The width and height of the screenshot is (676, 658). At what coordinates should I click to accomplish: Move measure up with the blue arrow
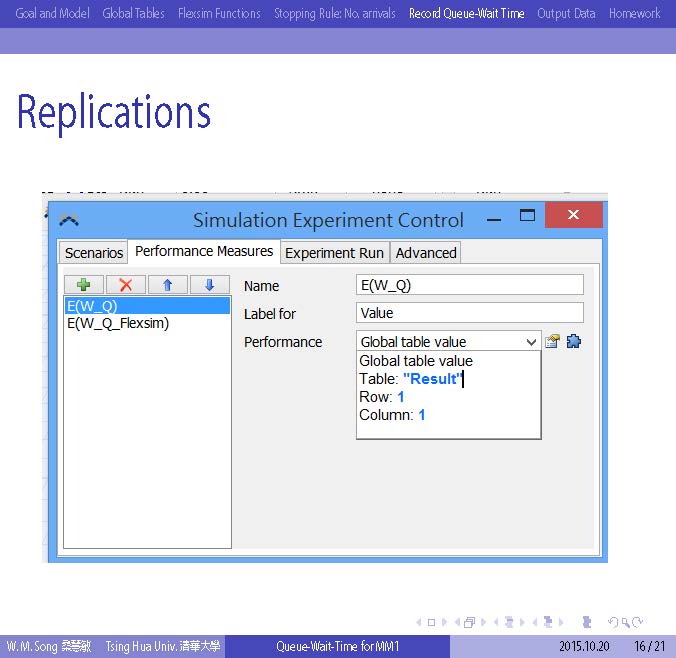coord(167,285)
